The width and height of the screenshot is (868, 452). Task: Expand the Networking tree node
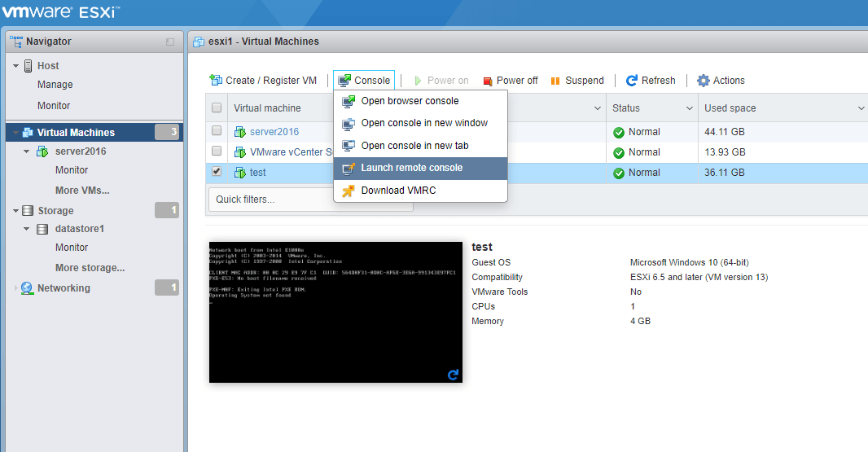(x=15, y=288)
